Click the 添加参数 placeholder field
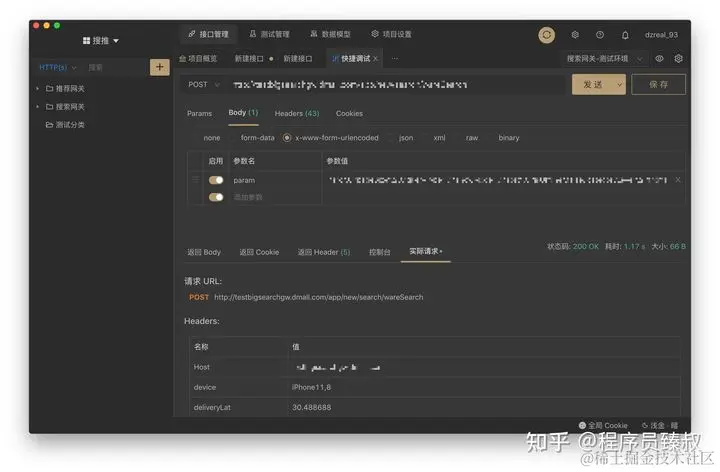Image resolution: width=720 pixels, height=472 pixels. [x=248, y=197]
